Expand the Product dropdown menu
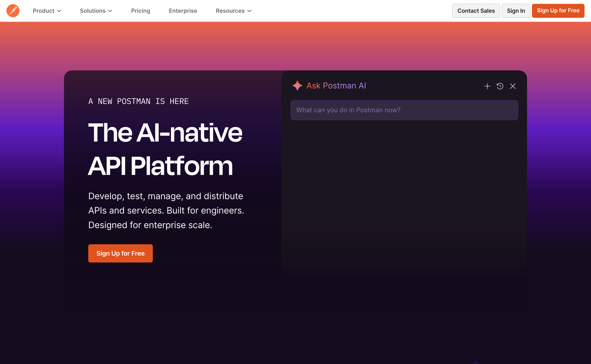591x364 pixels. click(47, 11)
